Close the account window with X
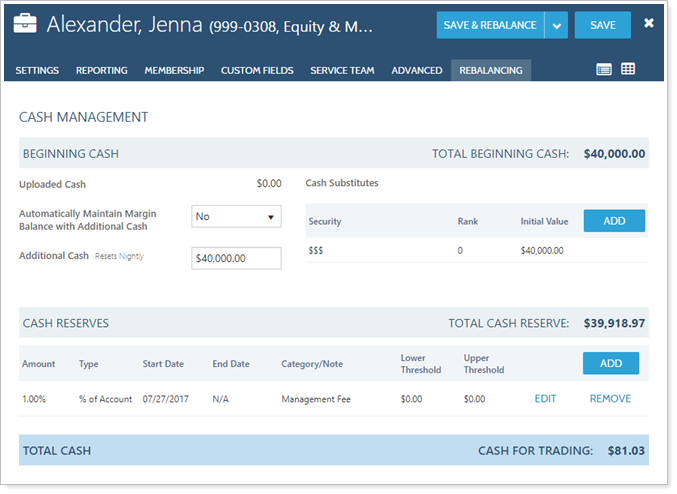677x494 pixels. pos(649,23)
